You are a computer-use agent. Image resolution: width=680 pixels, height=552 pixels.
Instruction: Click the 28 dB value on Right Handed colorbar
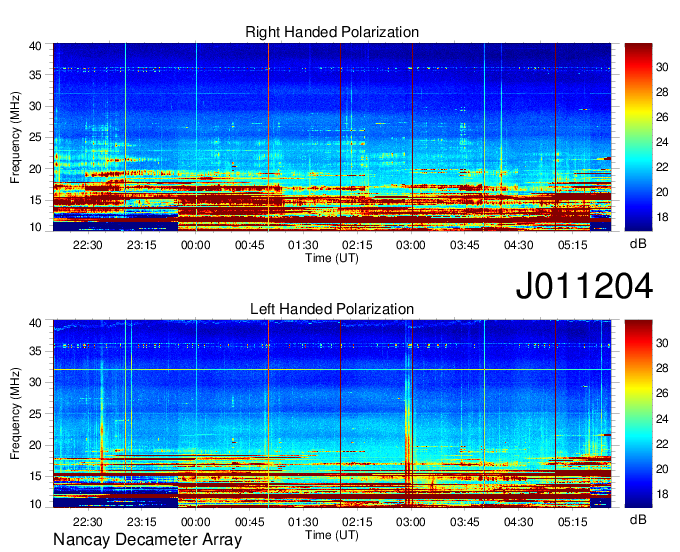662,92
